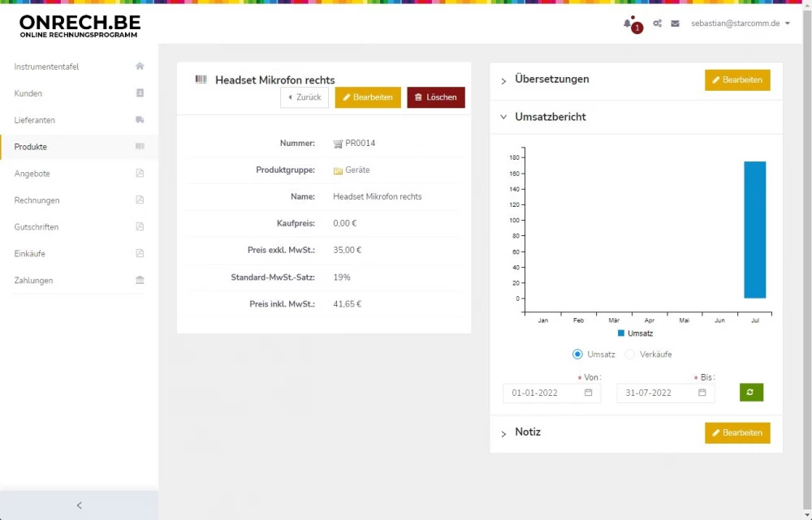Click the shopping cart icon beside PR0014
Image resolution: width=812 pixels, height=520 pixels.
pos(338,144)
